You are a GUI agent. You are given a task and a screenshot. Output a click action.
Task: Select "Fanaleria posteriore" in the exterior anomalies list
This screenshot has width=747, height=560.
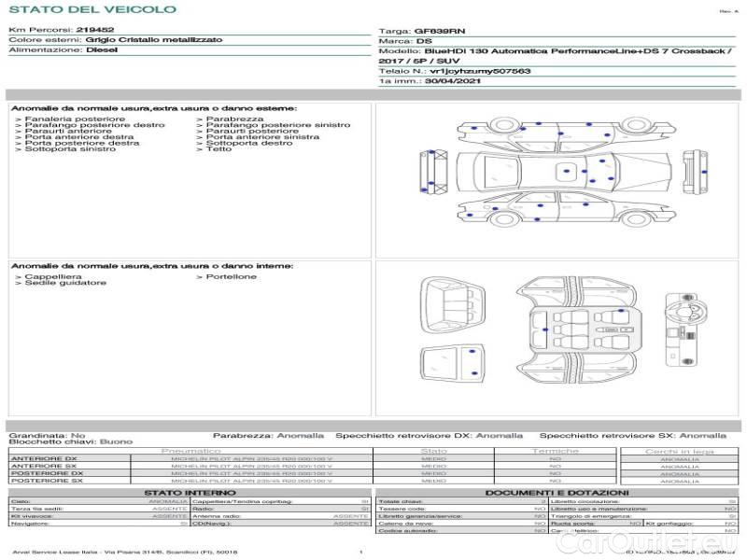click(75, 119)
